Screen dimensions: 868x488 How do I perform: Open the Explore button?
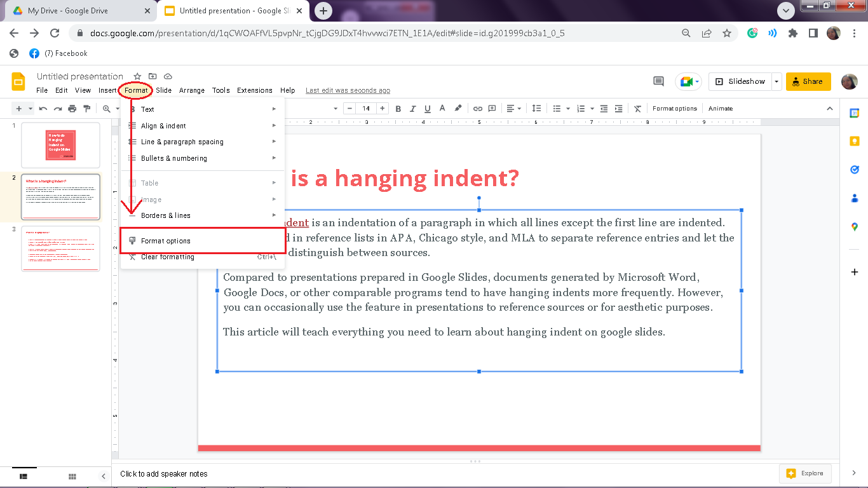[806, 473]
